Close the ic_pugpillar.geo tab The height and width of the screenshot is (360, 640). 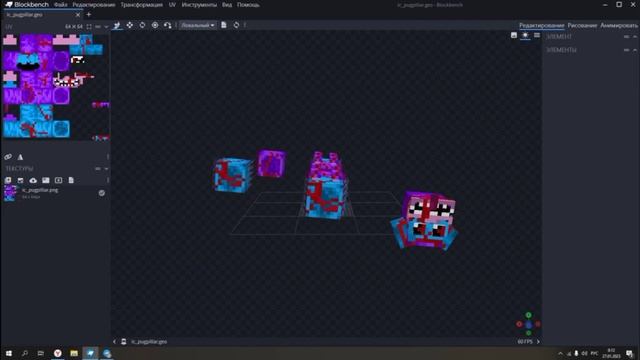tap(78, 15)
